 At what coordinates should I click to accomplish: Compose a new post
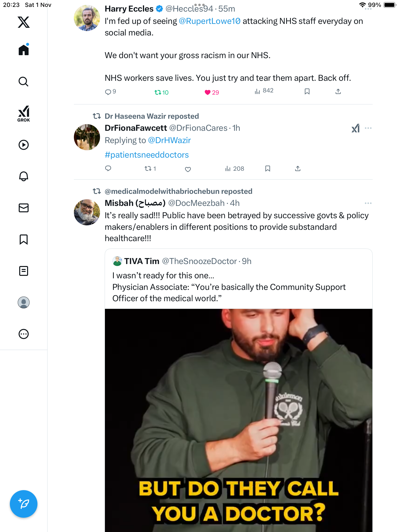pos(24,504)
